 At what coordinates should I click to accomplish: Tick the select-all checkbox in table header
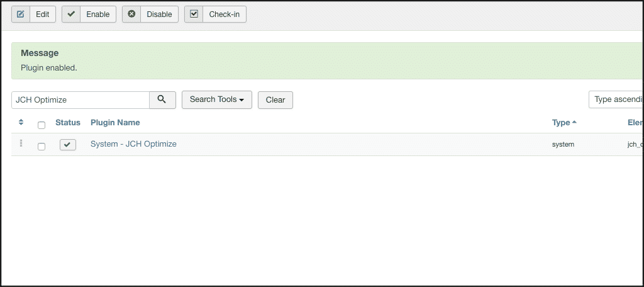click(42, 125)
